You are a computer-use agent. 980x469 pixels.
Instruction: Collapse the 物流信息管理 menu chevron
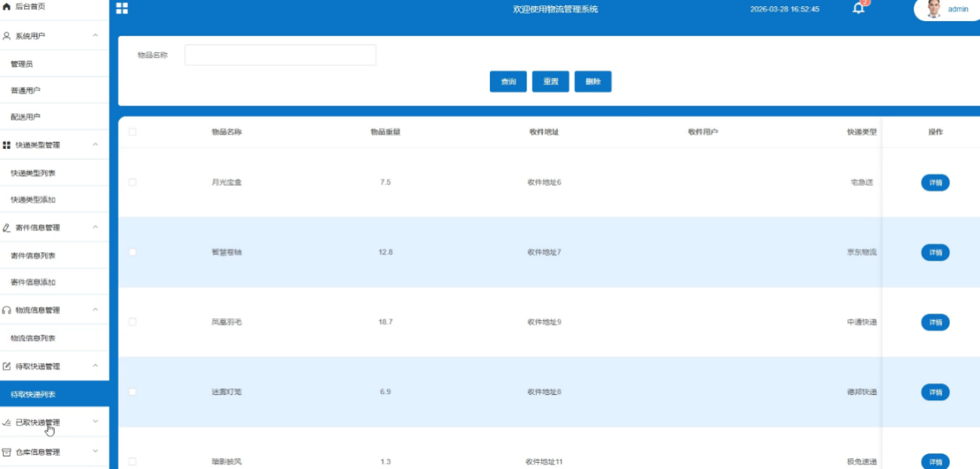pyautogui.click(x=95, y=311)
